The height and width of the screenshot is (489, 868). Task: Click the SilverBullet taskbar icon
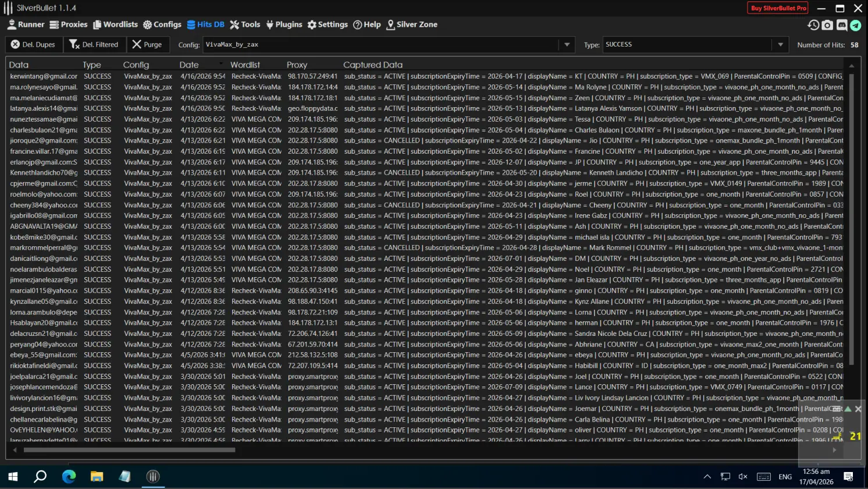[152, 477]
